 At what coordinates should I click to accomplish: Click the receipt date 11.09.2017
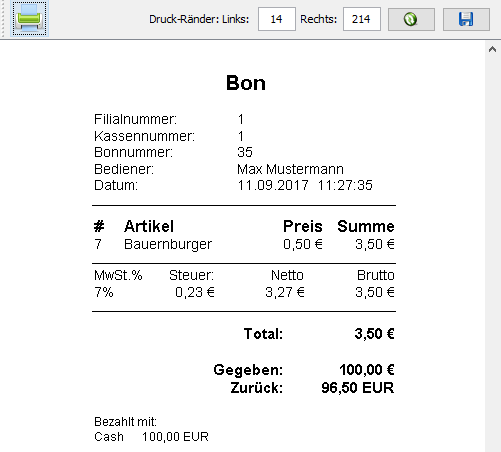(x=273, y=185)
